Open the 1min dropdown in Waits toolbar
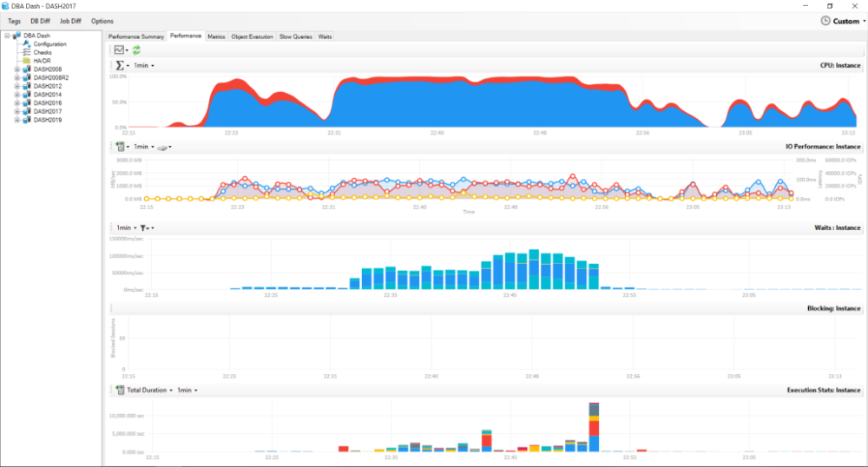 pos(124,227)
